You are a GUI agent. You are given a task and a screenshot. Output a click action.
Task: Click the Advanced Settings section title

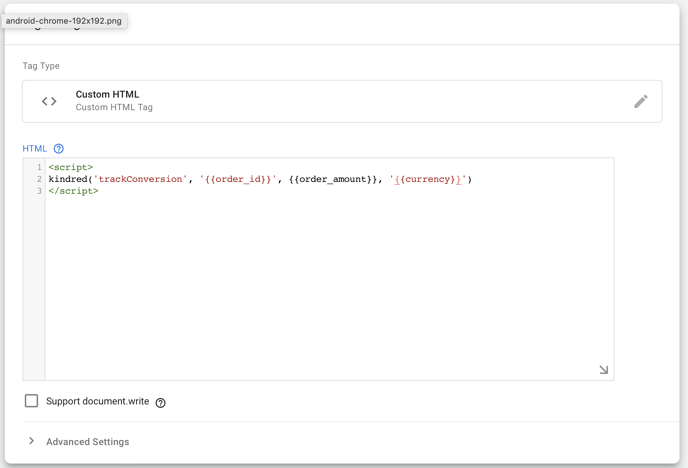87,442
